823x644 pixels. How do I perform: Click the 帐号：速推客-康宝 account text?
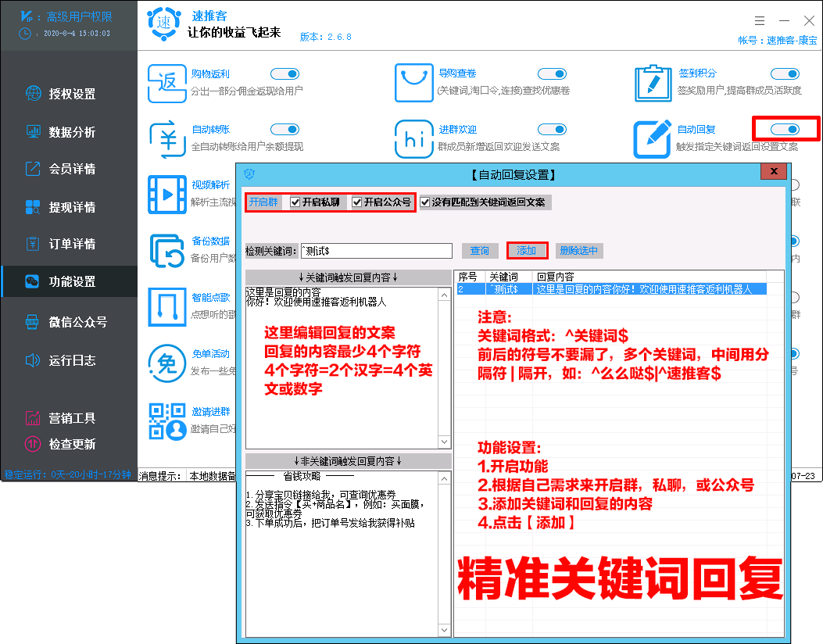(778, 41)
